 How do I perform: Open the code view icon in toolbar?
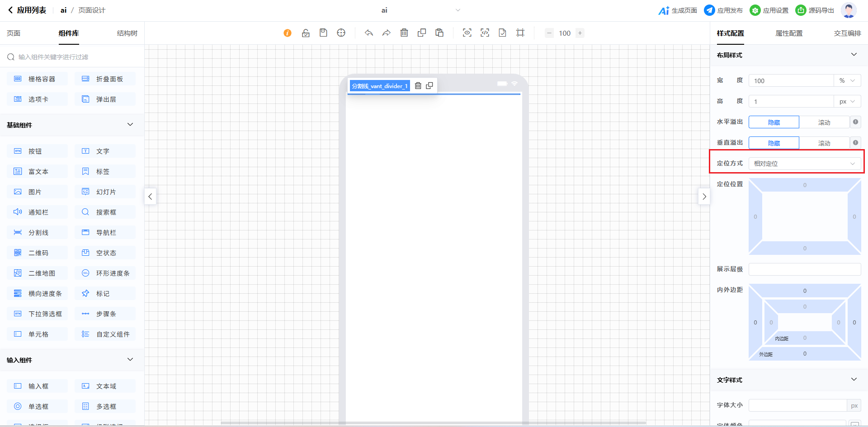click(x=485, y=33)
